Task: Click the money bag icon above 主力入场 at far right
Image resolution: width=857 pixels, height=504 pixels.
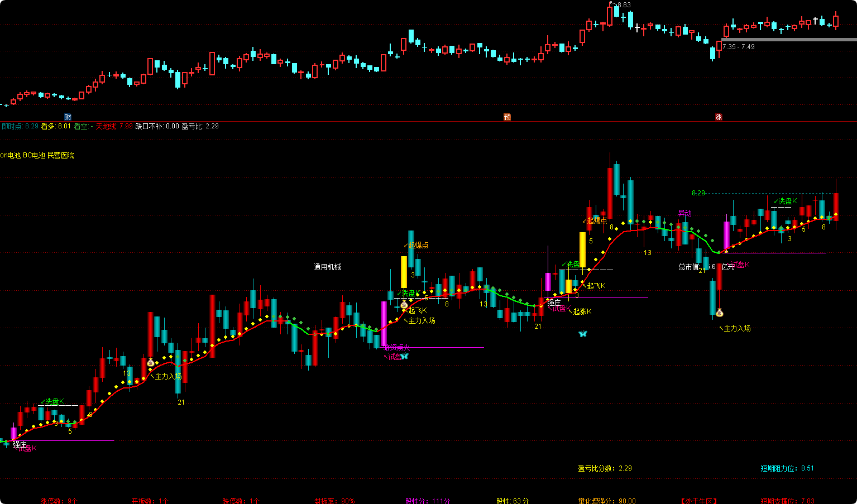Action: tap(720, 313)
